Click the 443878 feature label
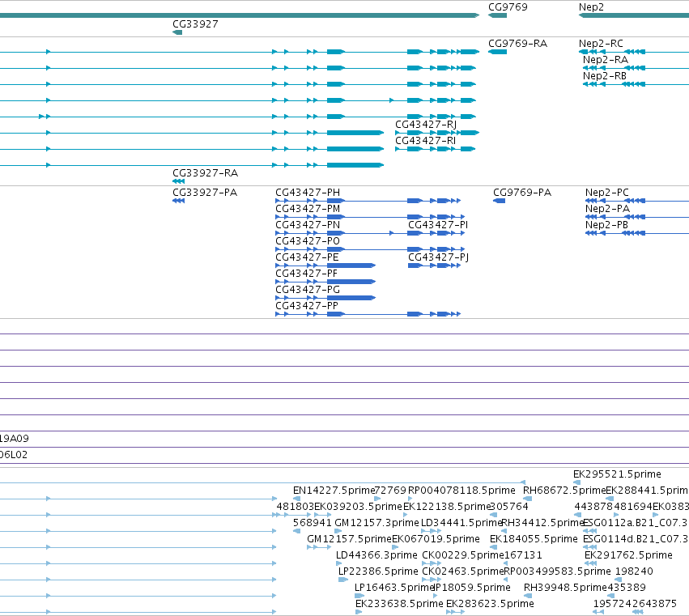The image size is (689, 616). click(593, 507)
